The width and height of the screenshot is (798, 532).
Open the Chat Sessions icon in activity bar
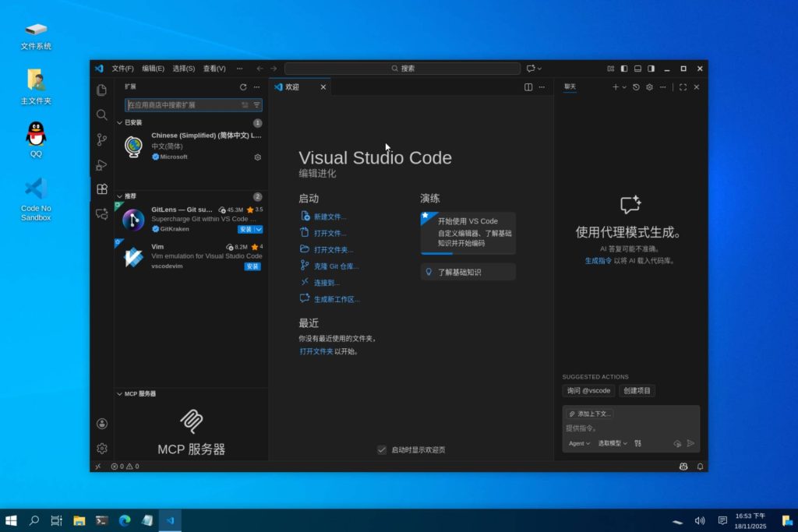point(102,213)
